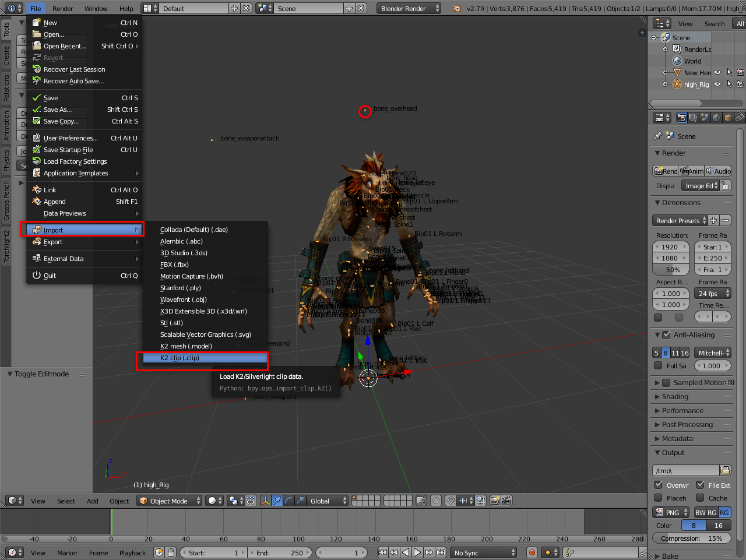Click the output path folder browse icon
Image resolution: width=746 pixels, height=560 pixels.
(725, 470)
